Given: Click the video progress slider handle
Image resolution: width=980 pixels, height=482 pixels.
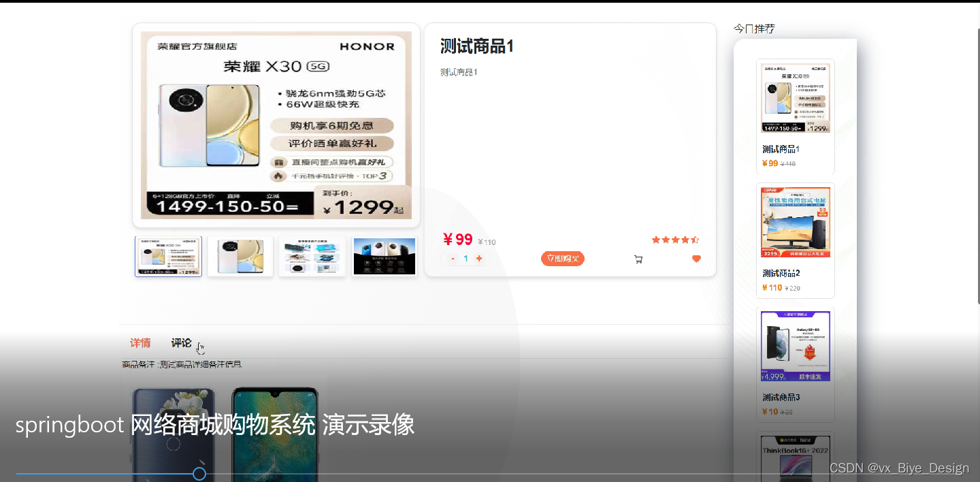Looking at the screenshot, I should pos(199,474).
